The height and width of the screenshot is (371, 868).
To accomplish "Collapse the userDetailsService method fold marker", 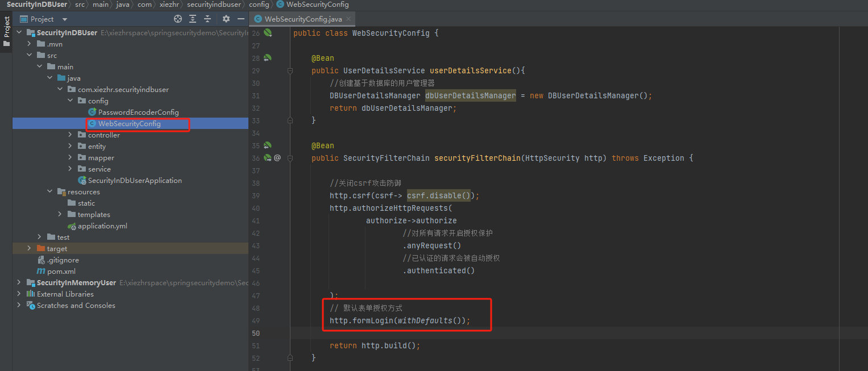I will pos(290,70).
